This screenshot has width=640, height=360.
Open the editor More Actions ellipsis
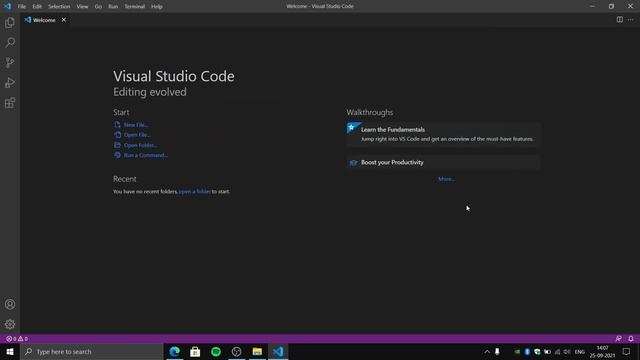(631, 20)
